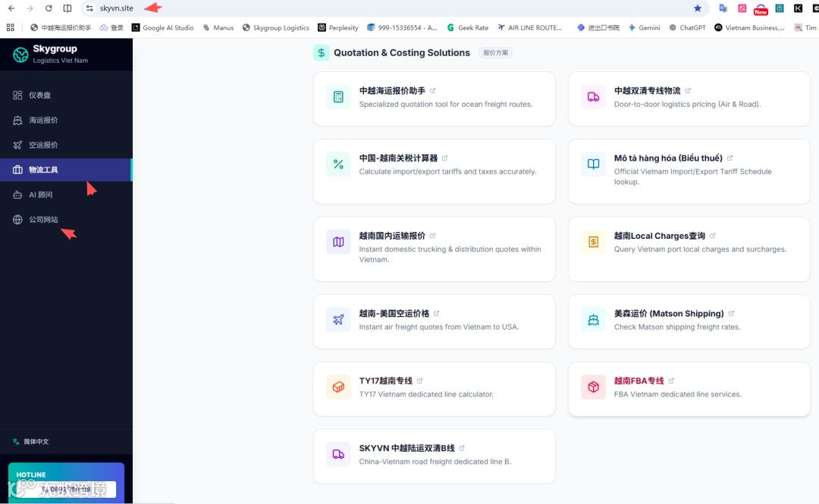
Task: Open 美森运价 (Matson Shipping) card title
Action: point(669,313)
